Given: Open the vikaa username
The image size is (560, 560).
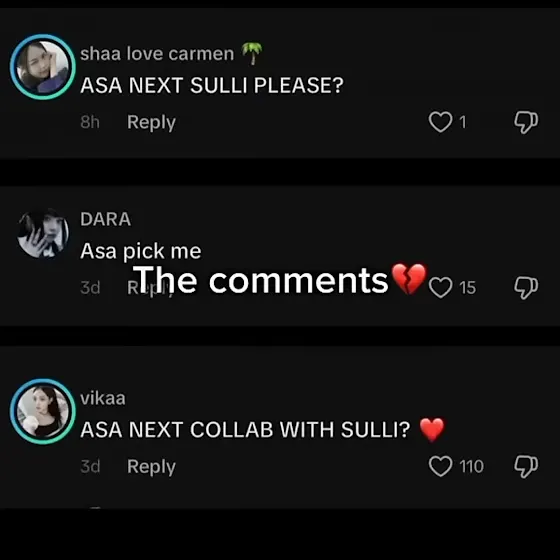Looking at the screenshot, I should pos(103,398).
